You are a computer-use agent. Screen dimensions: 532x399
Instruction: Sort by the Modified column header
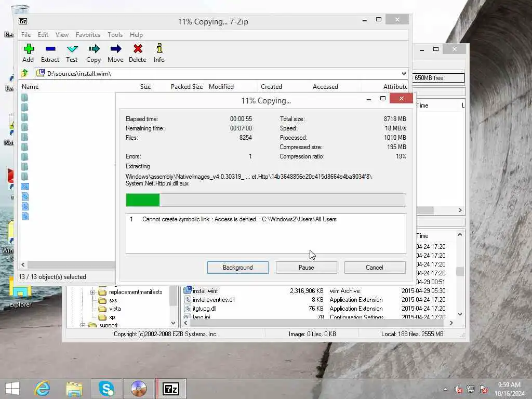tap(221, 87)
